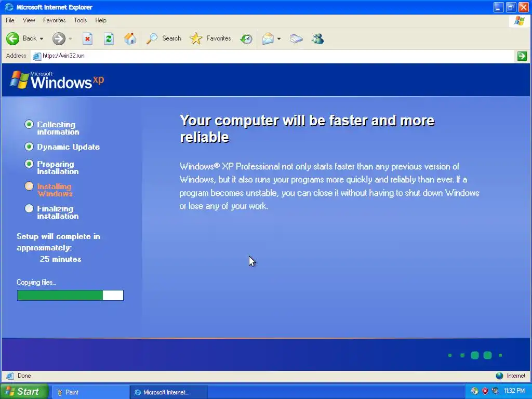Viewport: 532px width, 399px height.
Task: Switch to the Paint taskbar button
Action: tap(89, 392)
